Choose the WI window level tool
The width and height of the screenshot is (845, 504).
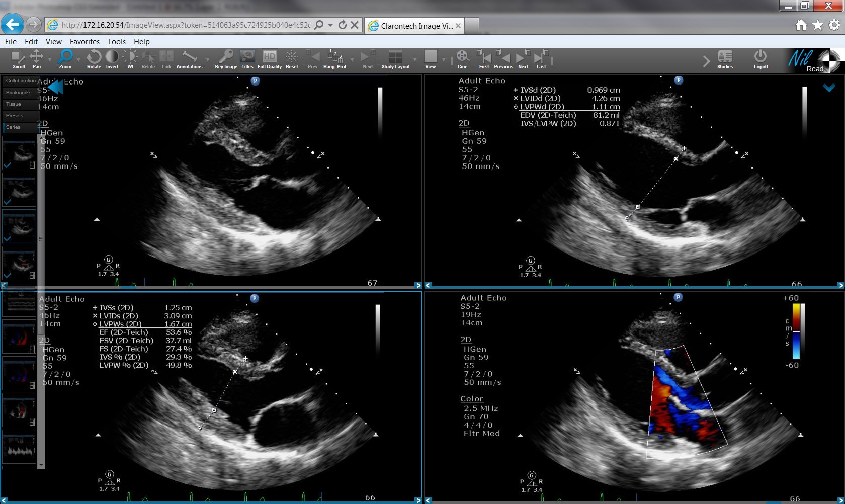coord(130,59)
